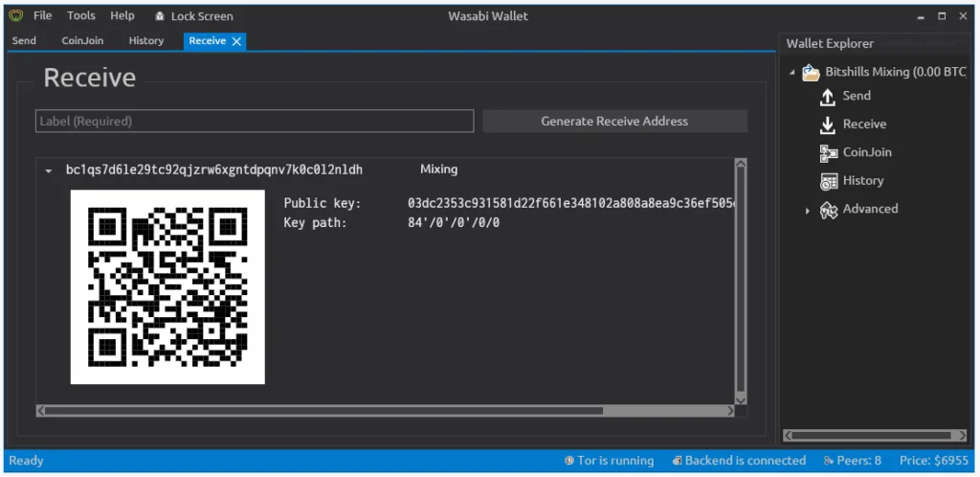This screenshot has width=980, height=477.
Task: Click Generate Receive Address button
Action: click(615, 122)
